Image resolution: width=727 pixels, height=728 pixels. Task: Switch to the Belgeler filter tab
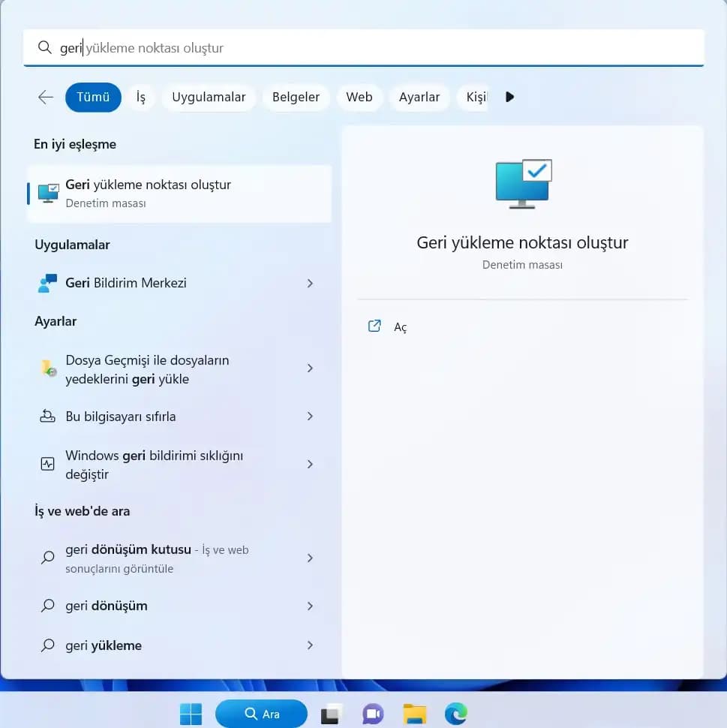[x=296, y=97]
